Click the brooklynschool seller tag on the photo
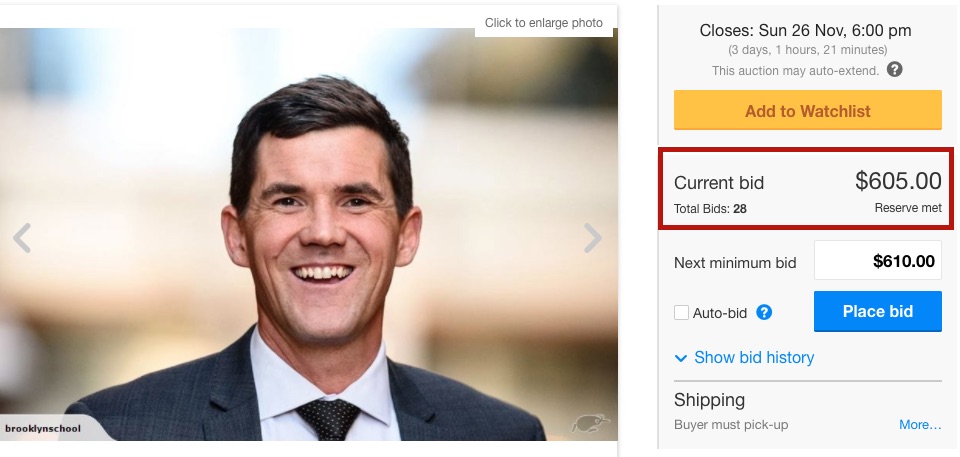 point(43,428)
